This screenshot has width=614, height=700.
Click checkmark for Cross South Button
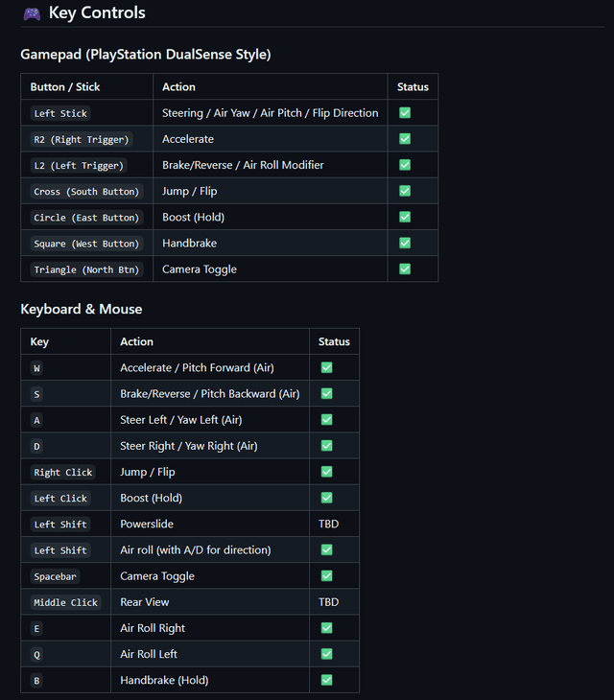405,191
